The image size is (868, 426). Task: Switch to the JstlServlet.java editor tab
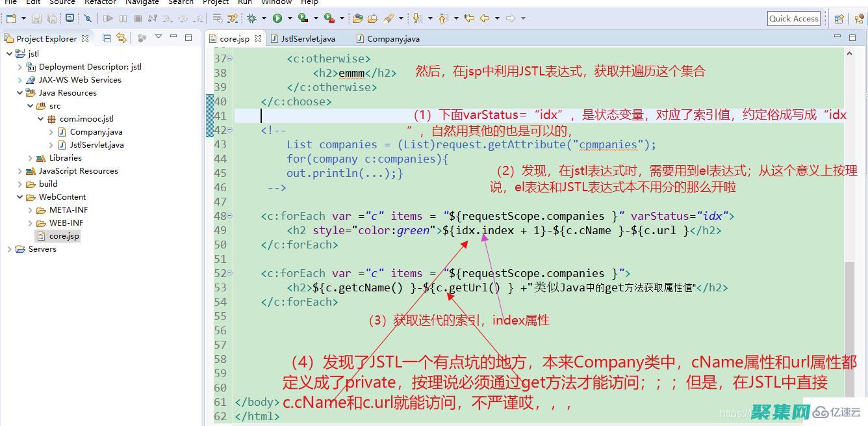(307, 38)
